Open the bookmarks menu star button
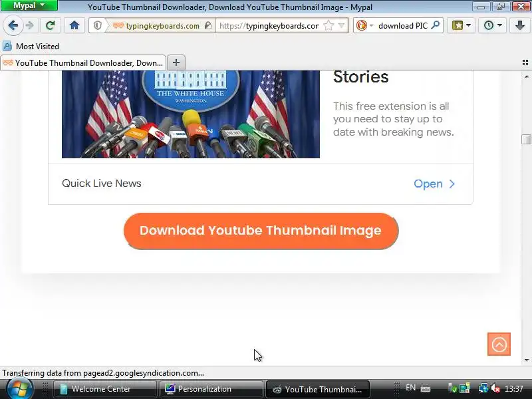Screen dimensions: 532x399 [x=458, y=25]
